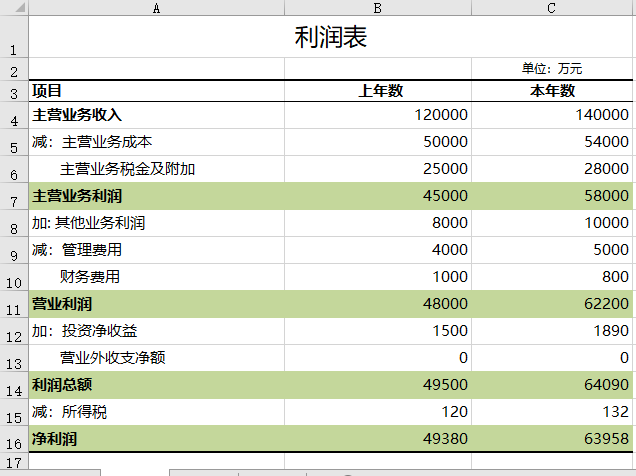Click the 财务费用 label cell
This screenshot has width=636, height=476.
point(156,277)
